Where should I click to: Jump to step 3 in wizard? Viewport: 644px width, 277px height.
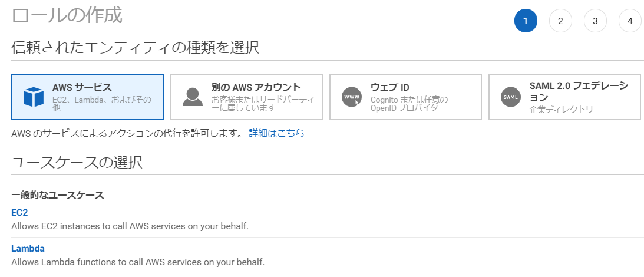pyautogui.click(x=595, y=21)
